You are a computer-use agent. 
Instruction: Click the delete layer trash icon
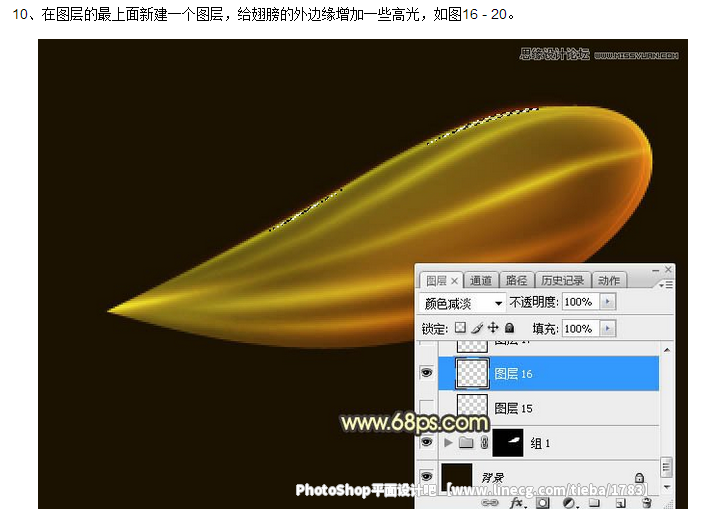[x=647, y=503]
